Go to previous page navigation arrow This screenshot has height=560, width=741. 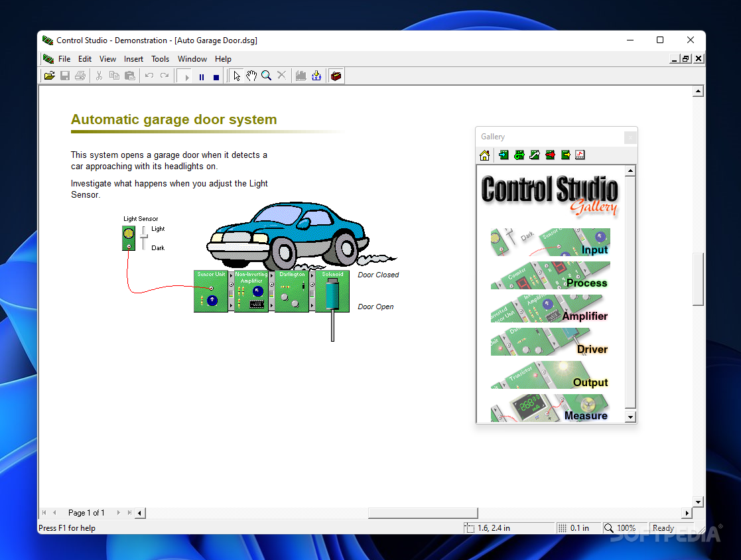pos(54,513)
